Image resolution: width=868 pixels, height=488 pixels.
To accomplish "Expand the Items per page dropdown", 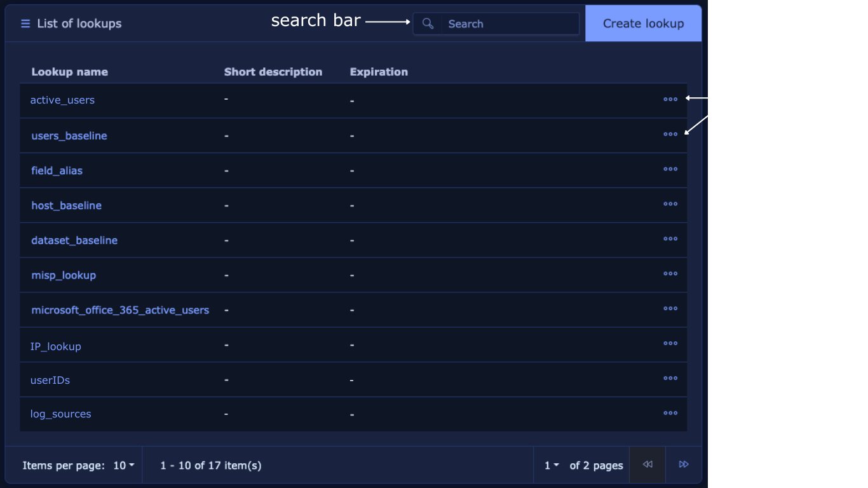I will (124, 466).
